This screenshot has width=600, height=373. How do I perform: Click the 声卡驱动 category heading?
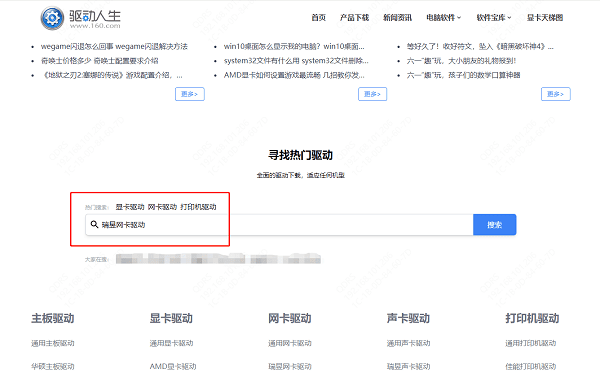pyautogui.click(x=408, y=318)
